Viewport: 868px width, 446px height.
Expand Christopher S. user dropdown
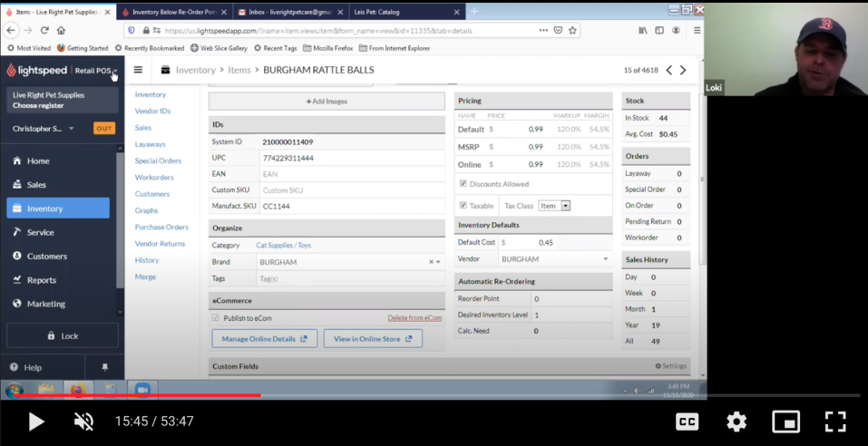point(71,129)
